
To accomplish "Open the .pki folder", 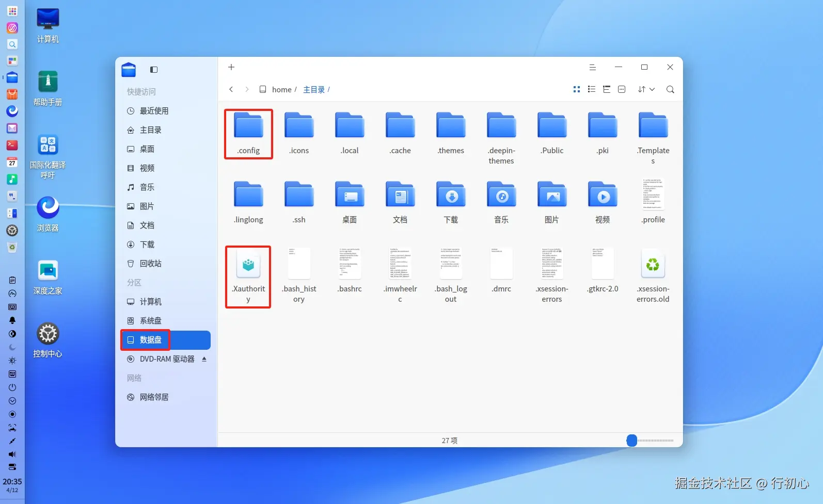I will (603, 133).
